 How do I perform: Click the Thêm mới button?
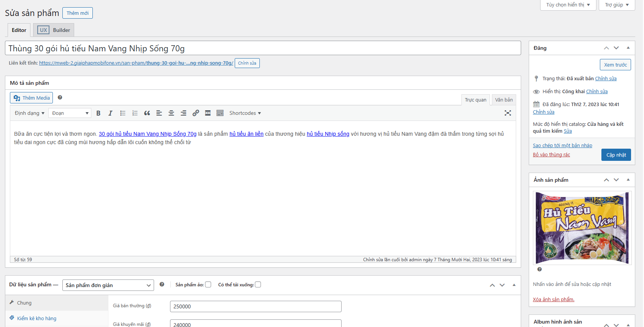[x=78, y=13]
